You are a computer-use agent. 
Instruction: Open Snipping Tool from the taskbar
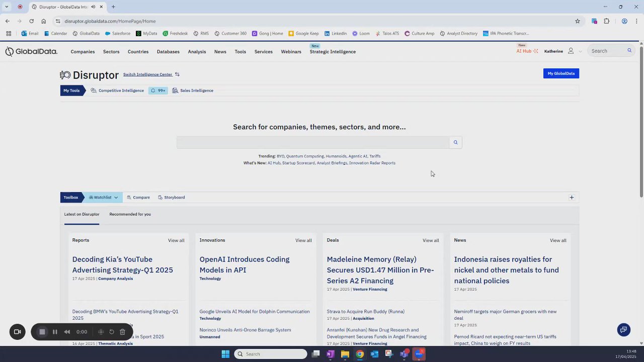(389, 354)
